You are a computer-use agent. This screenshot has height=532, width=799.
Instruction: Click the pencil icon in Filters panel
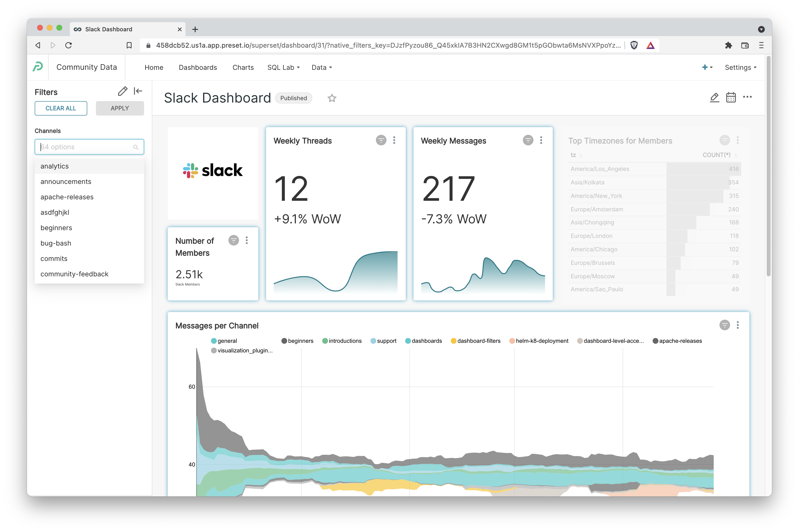[x=123, y=91]
